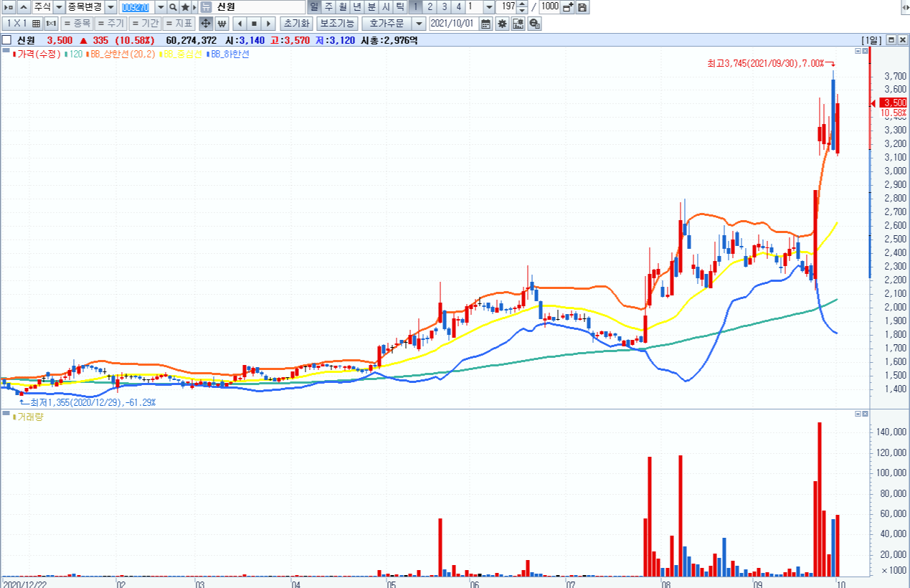910x588 pixels.
Task: Choose interval preset 4
Action: pos(458,6)
